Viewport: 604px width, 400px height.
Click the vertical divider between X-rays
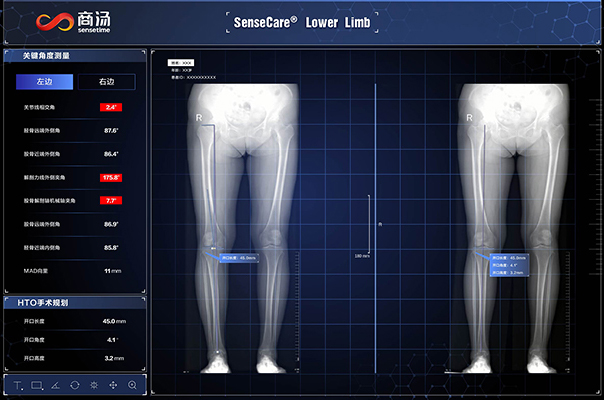click(x=376, y=228)
